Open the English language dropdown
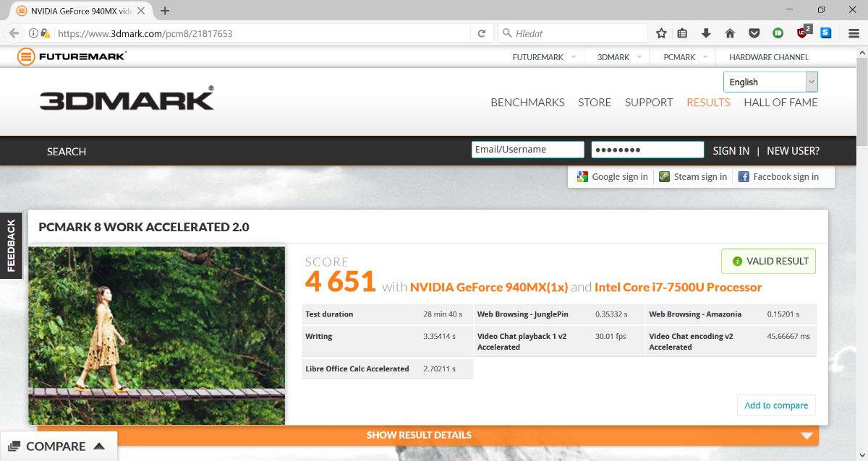The height and width of the screenshot is (461, 868). pos(770,82)
